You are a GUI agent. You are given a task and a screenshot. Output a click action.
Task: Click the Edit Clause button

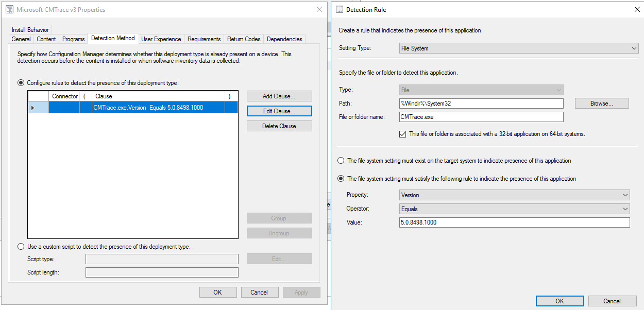click(x=279, y=111)
